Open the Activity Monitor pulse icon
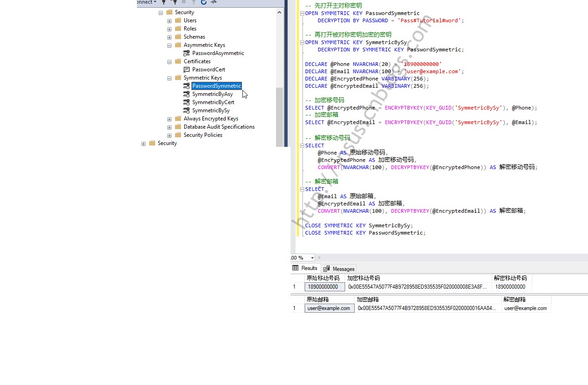Viewport: 588px width, 385px height. pyautogui.click(x=213, y=2)
